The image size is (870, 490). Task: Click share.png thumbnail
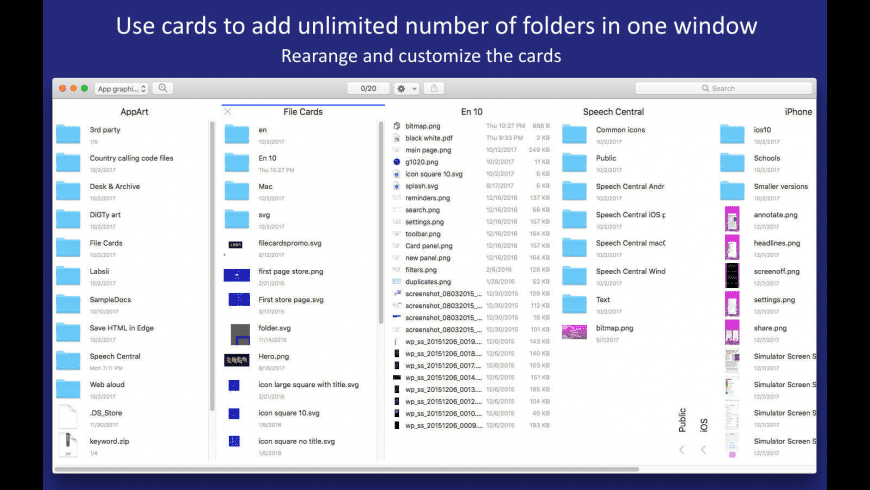click(x=732, y=332)
